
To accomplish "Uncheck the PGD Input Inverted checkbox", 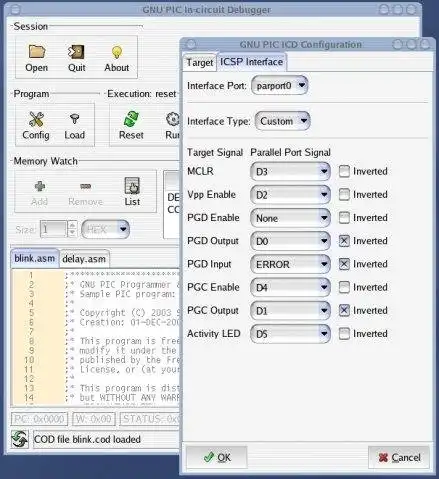I will pos(344,264).
